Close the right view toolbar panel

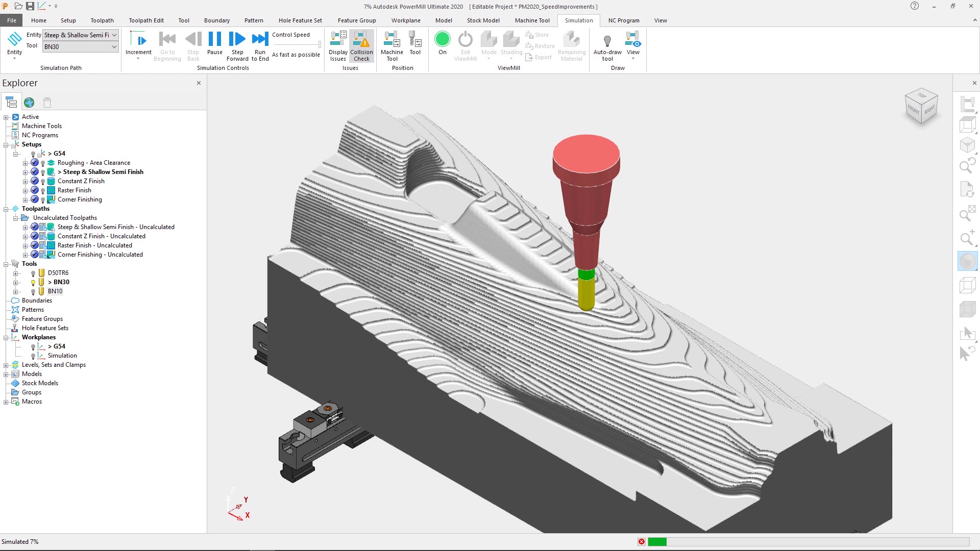[974, 83]
